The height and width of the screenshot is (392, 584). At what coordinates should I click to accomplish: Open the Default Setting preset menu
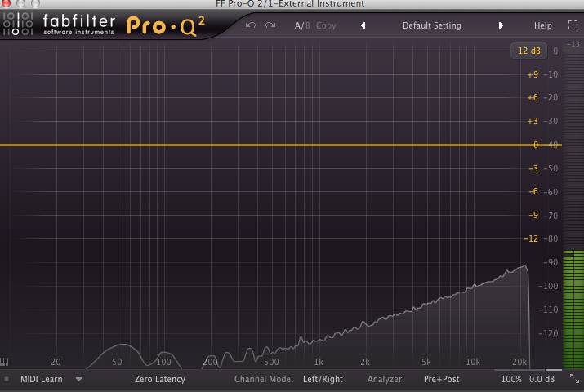(x=431, y=25)
